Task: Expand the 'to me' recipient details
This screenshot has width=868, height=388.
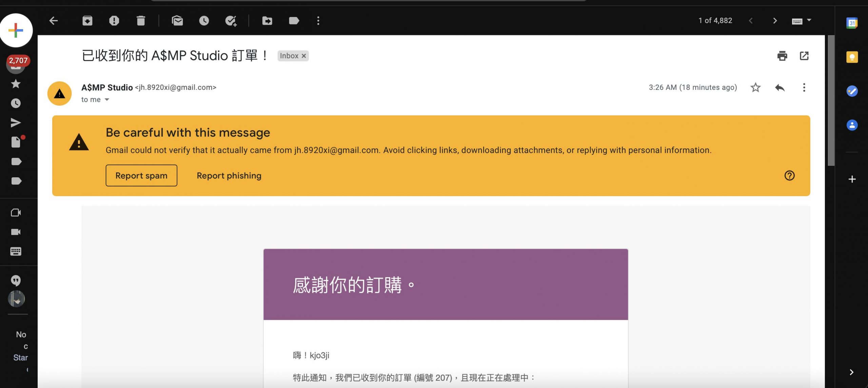Action: (x=107, y=100)
